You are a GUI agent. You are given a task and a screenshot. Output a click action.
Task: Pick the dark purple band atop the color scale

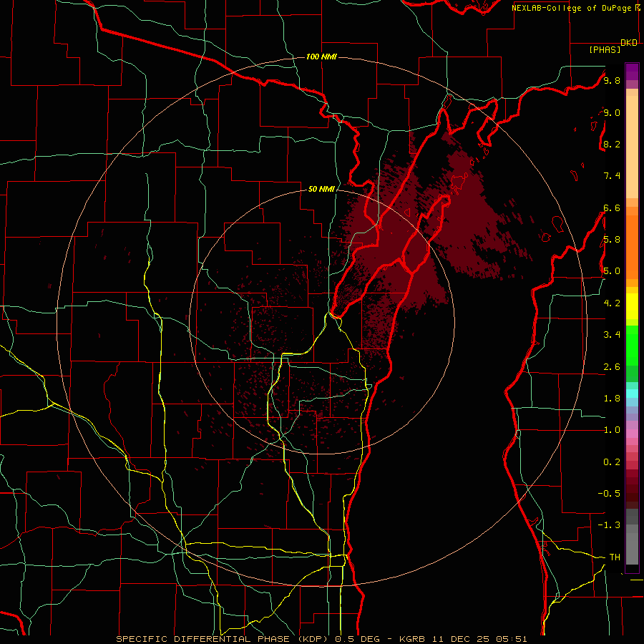(632, 72)
